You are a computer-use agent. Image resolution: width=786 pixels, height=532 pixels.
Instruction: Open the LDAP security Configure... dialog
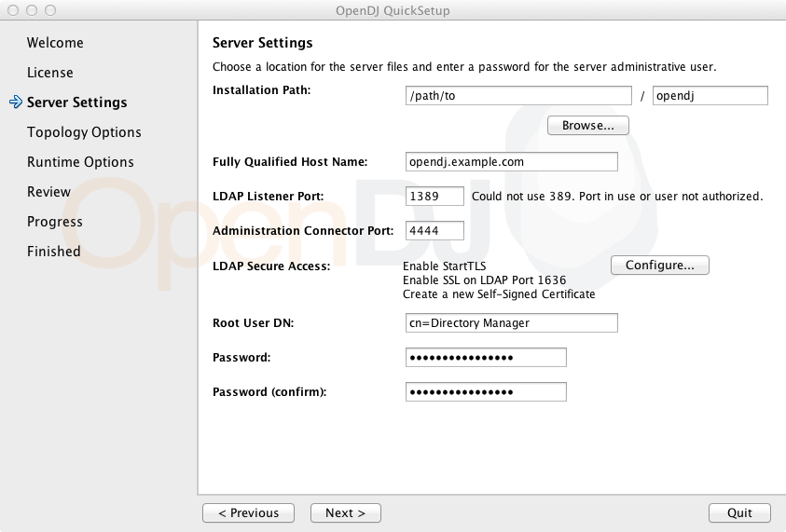point(660,265)
